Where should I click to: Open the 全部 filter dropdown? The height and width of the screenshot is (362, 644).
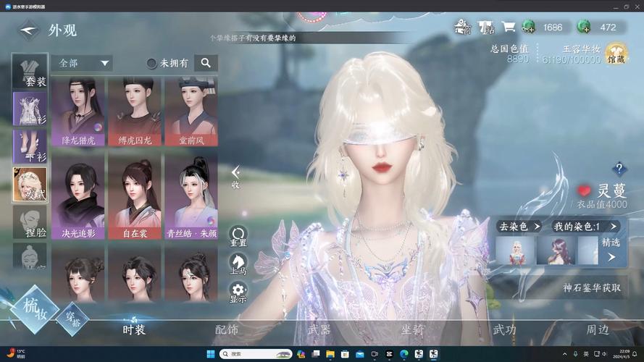pyautogui.click(x=82, y=63)
